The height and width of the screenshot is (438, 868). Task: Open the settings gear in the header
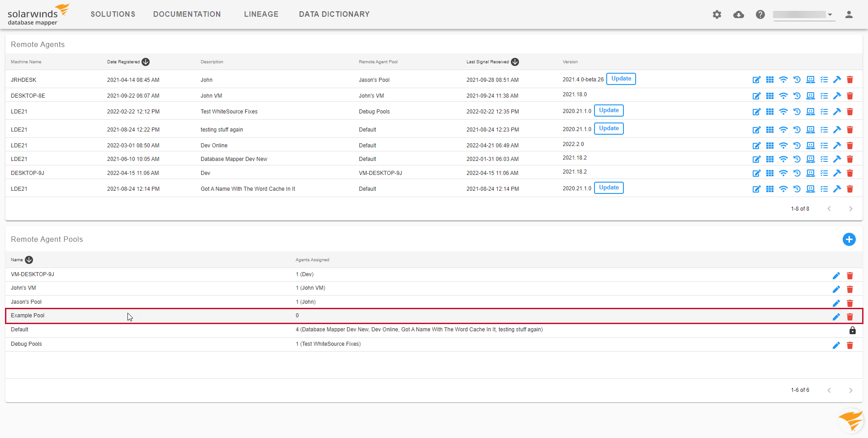tap(717, 14)
